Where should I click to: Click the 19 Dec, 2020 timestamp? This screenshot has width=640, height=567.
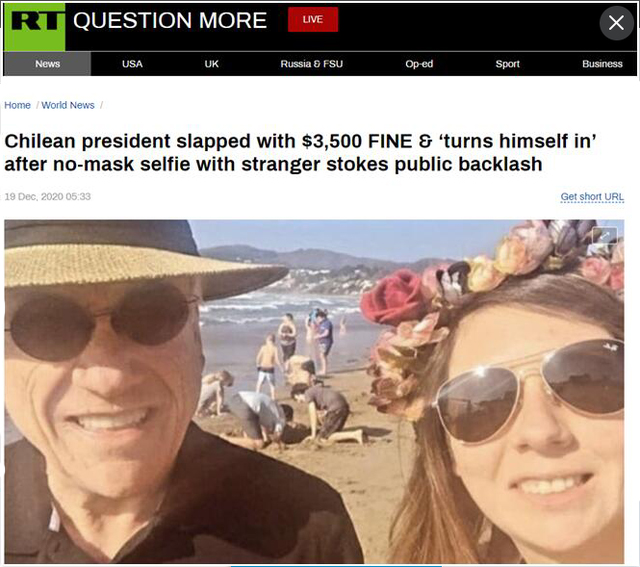click(x=47, y=197)
